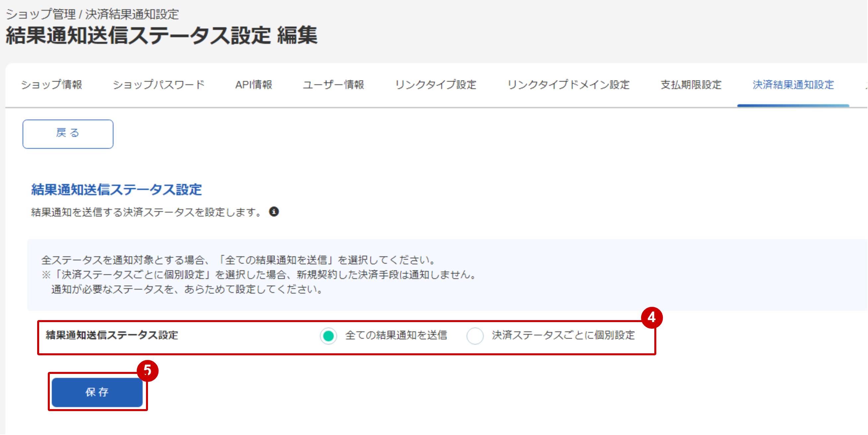The height and width of the screenshot is (435, 868).
Task: Open the リンクタイプドメイン設定 tab
Action: pos(569,85)
